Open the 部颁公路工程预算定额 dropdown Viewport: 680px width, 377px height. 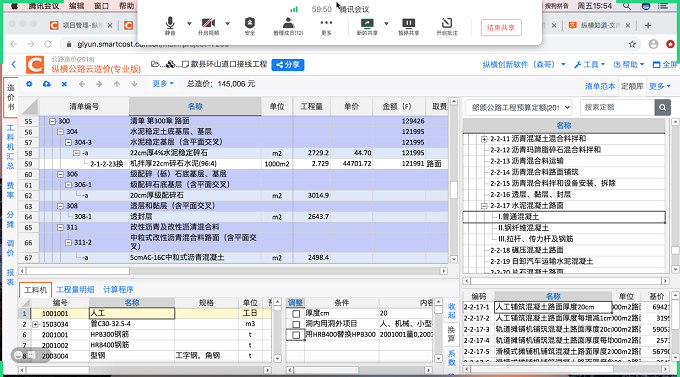(x=518, y=107)
